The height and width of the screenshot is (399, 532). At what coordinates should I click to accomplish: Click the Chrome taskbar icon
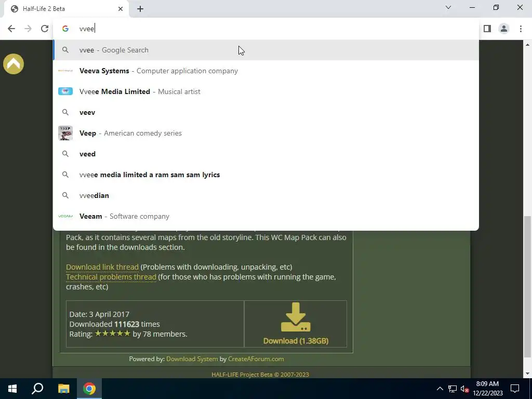click(89, 389)
